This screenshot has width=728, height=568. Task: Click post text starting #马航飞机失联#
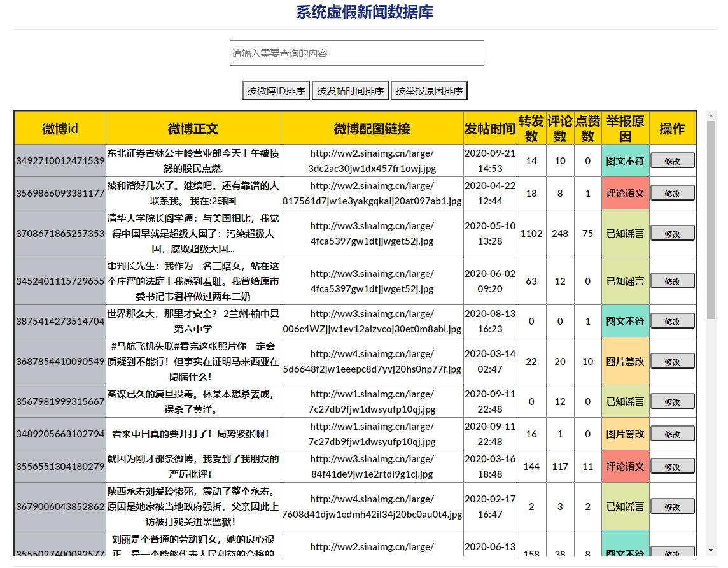193,361
